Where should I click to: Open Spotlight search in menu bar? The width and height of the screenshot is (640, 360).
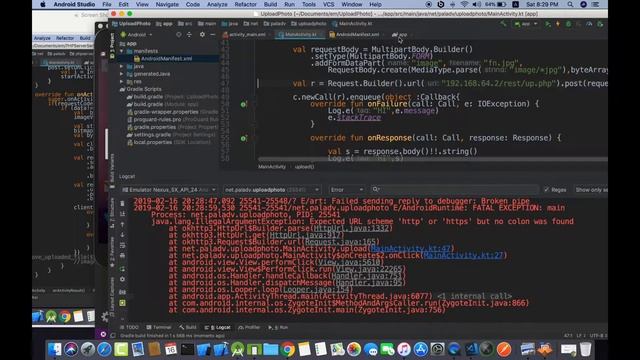570,4
